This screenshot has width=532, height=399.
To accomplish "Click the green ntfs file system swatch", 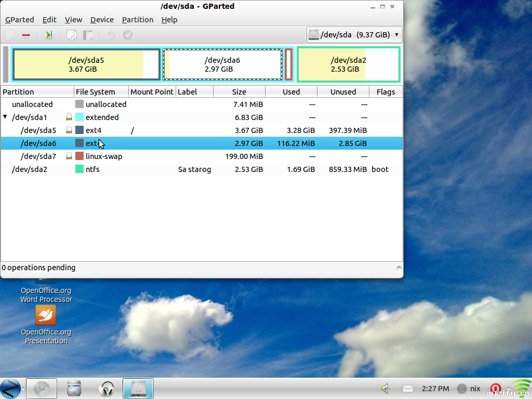I will [79, 169].
